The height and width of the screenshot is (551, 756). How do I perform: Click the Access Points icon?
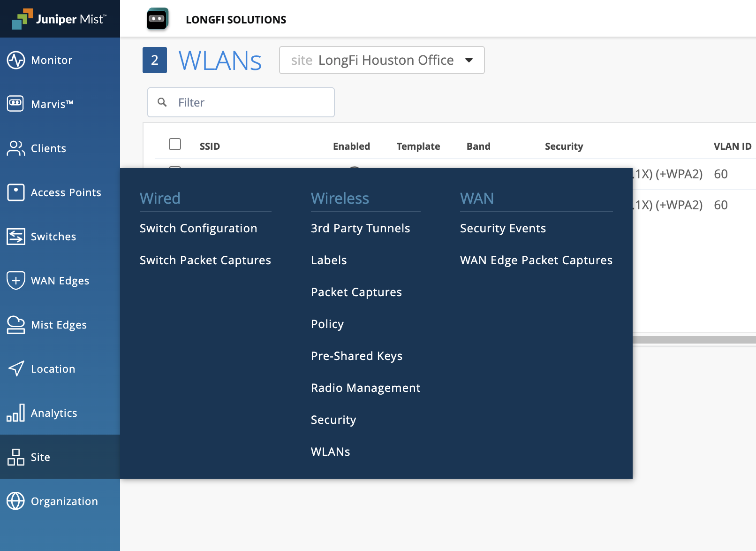16,192
